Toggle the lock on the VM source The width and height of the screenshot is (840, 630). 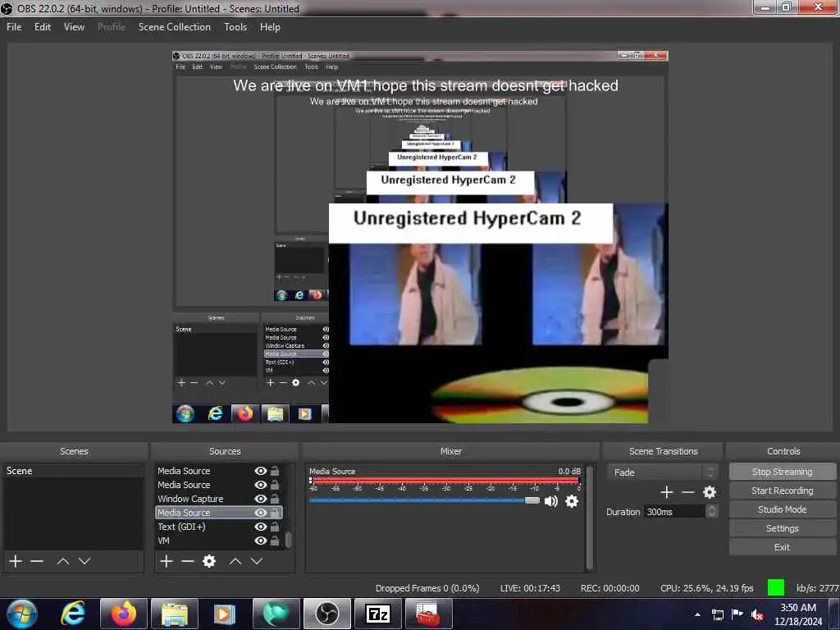(x=274, y=541)
